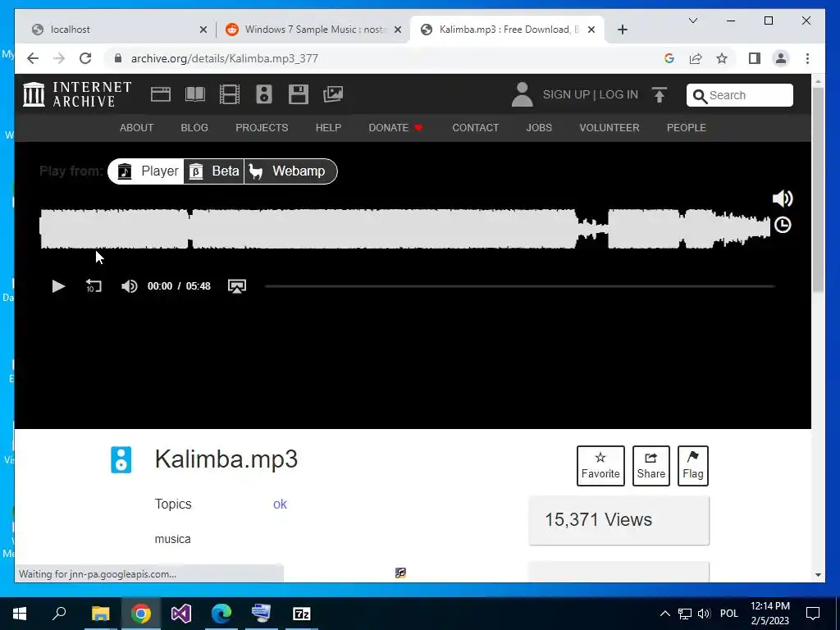
Task: Open Visual Studio from the taskbar
Action: coord(181,614)
